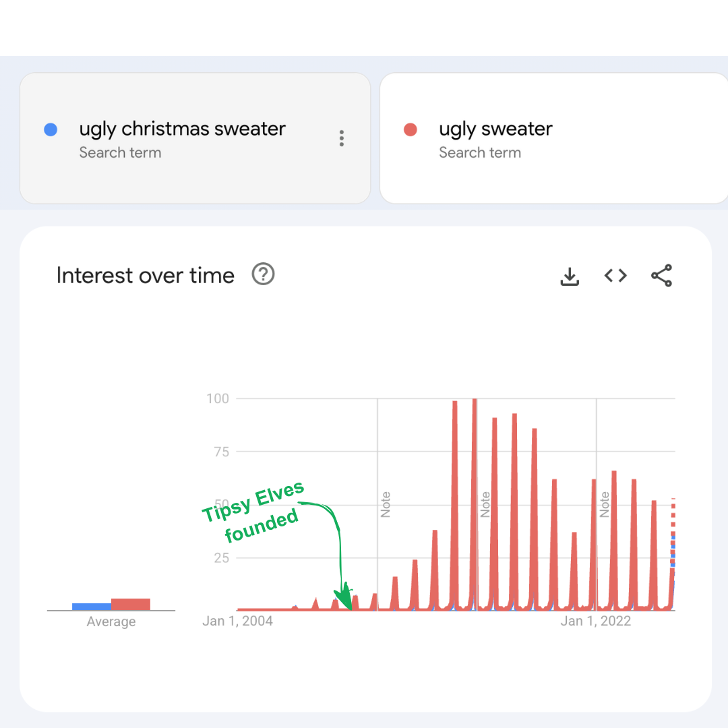Open the leftmost Note marker on the chart
728x728 pixels.
386,505
